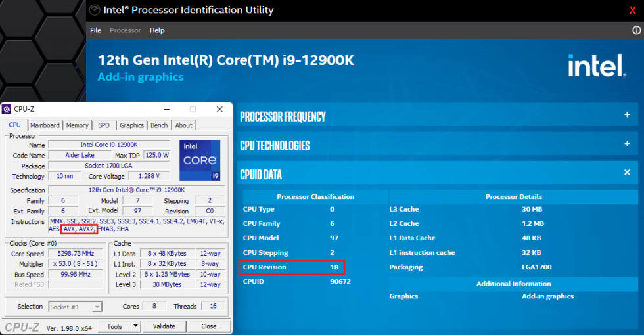Screen dimensions: 644x335
Task: Click the info icon in Intel utility menu bar
Action: 636,30
